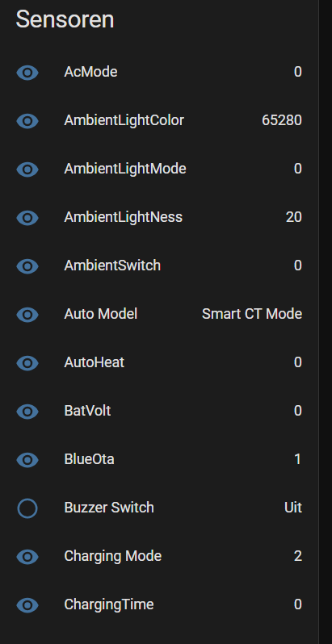Click the BatVolt eye icon
This screenshot has width=332, height=644.
pos(27,412)
